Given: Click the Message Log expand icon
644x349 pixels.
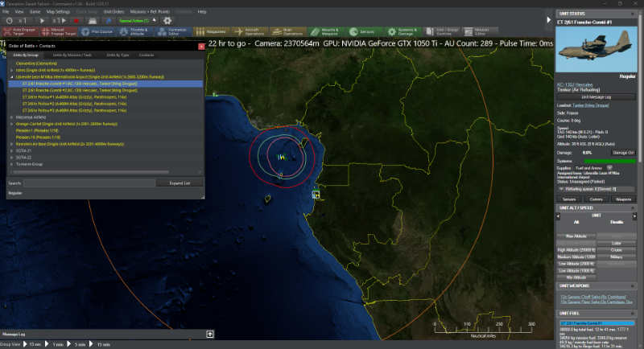Looking at the screenshot, I should (210, 335).
